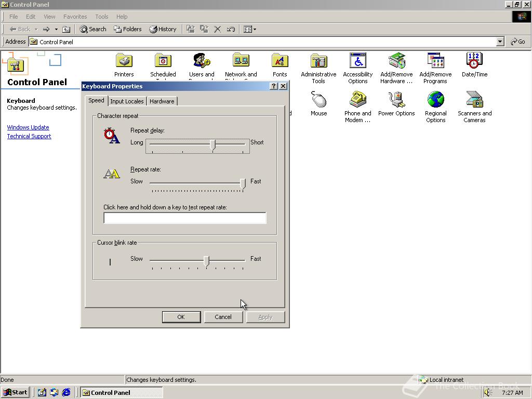The height and width of the screenshot is (399, 532).
Task: Expand the Address bar dropdown
Action: 500,42
